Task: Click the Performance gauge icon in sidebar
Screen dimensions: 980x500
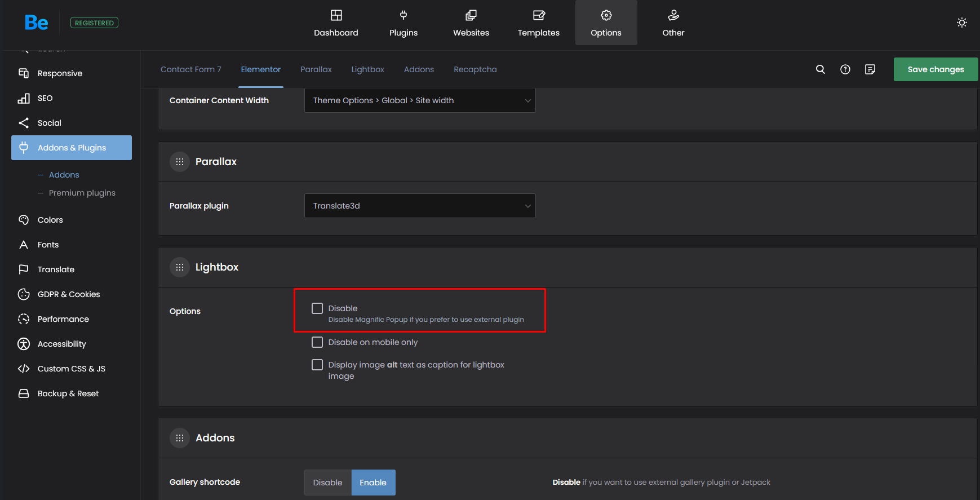Action: pyautogui.click(x=24, y=319)
